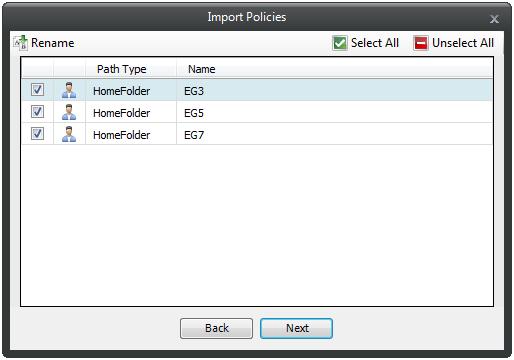514x360 pixels.
Task: Deselect the EG7 row checkbox
Action: [37, 134]
